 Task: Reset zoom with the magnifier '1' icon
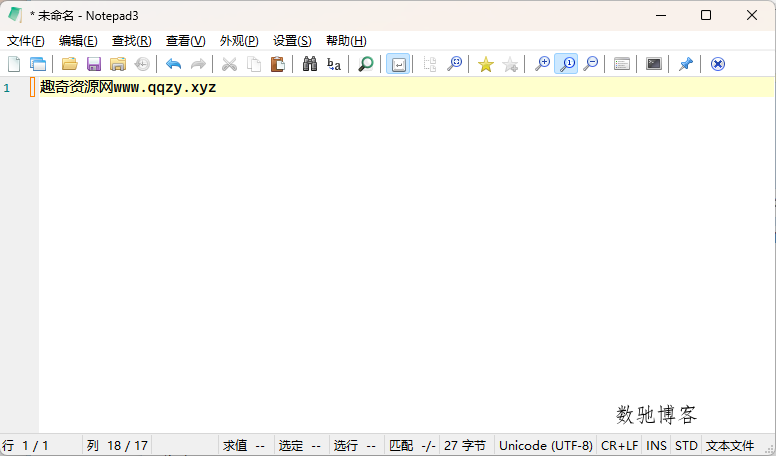pos(566,64)
